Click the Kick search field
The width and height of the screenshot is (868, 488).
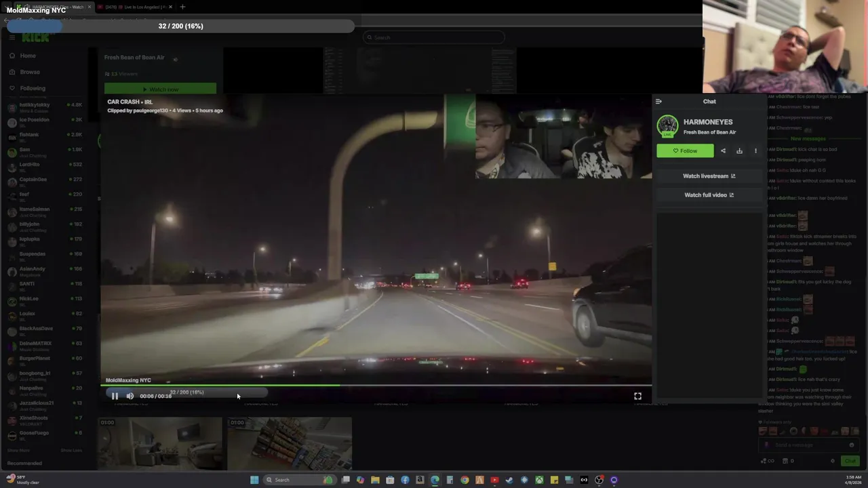coord(434,37)
